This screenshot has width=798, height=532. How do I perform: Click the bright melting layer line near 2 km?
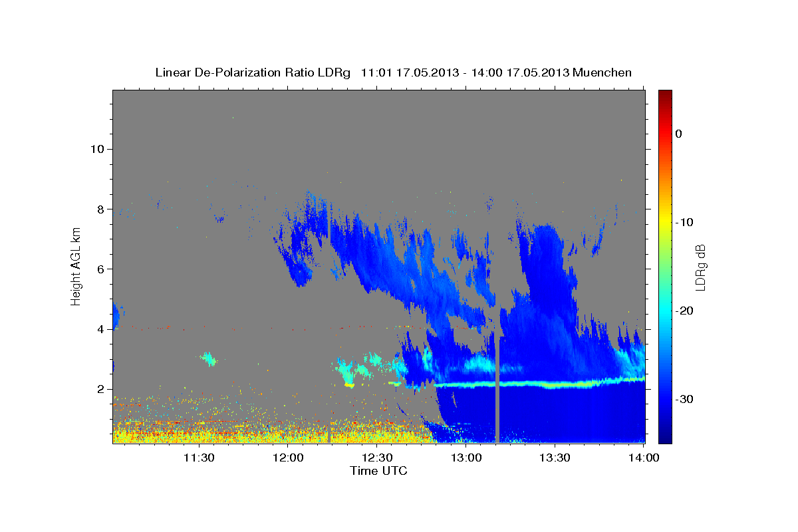tap(539, 384)
